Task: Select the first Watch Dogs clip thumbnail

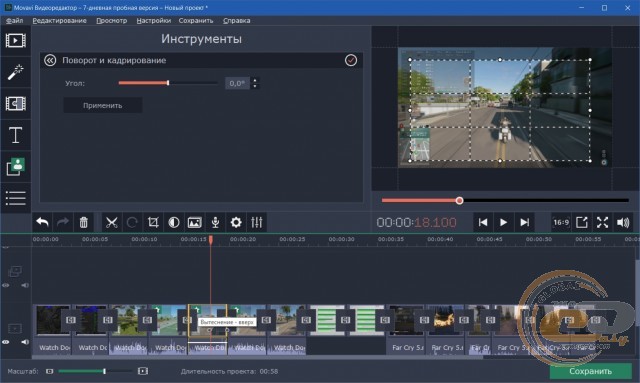Action: (53, 320)
